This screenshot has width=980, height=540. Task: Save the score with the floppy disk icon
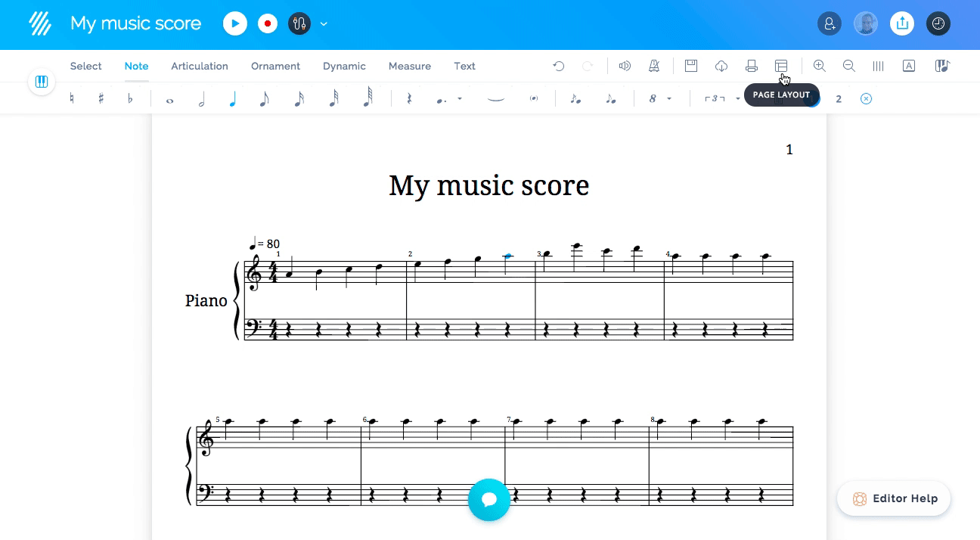(690, 67)
